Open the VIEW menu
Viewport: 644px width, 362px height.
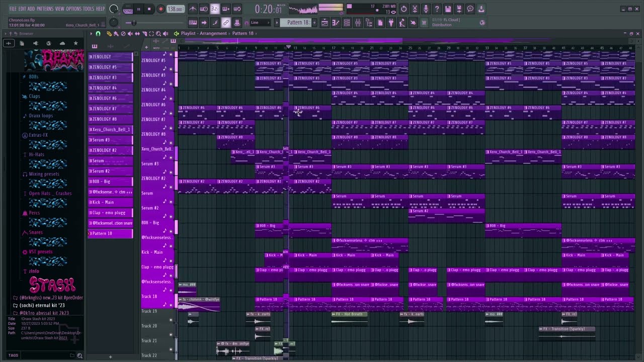pos(59,9)
